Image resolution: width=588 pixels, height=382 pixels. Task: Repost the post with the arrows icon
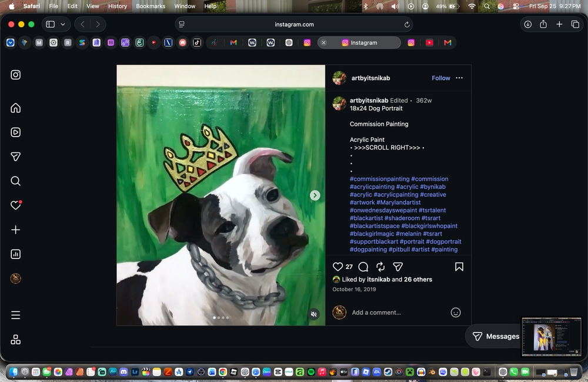380,267
